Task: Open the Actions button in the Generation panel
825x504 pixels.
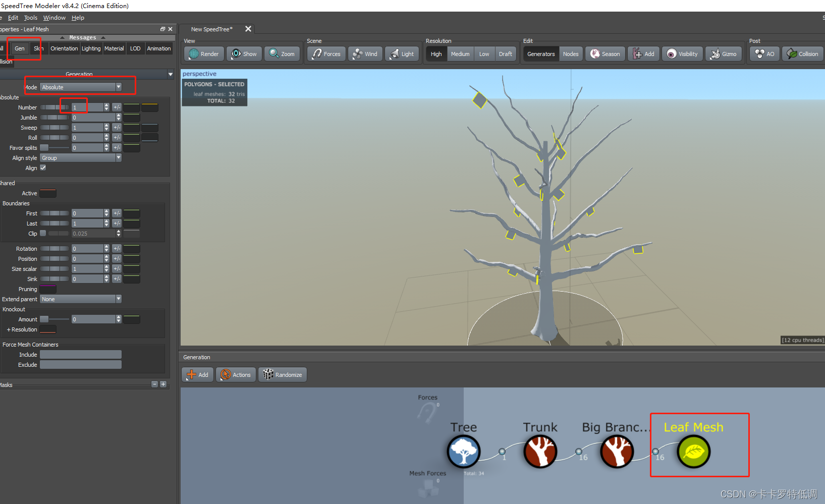Action: click(236, 374)
